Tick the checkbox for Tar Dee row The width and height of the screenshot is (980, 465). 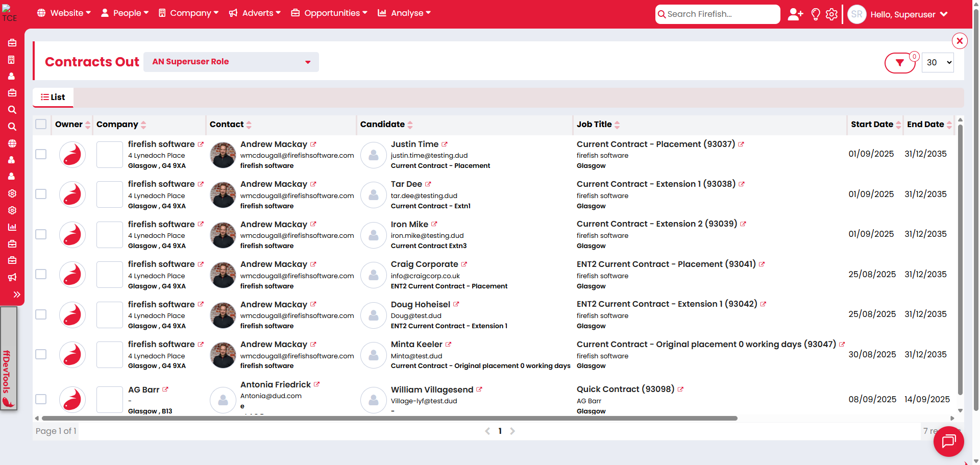41,194
